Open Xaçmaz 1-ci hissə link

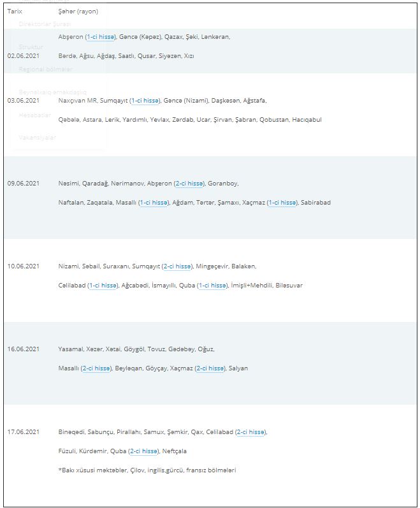(282, 203)
